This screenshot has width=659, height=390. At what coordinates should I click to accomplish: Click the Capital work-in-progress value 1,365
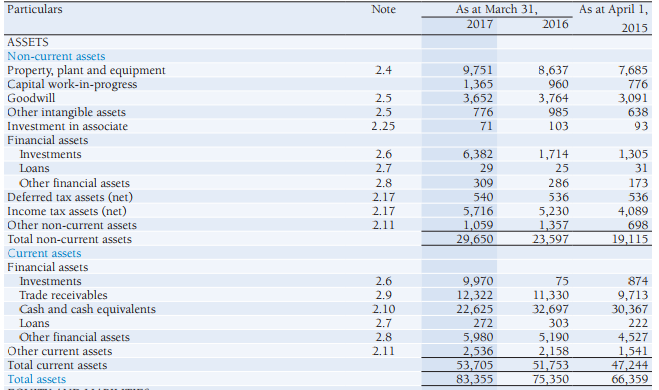478,84
